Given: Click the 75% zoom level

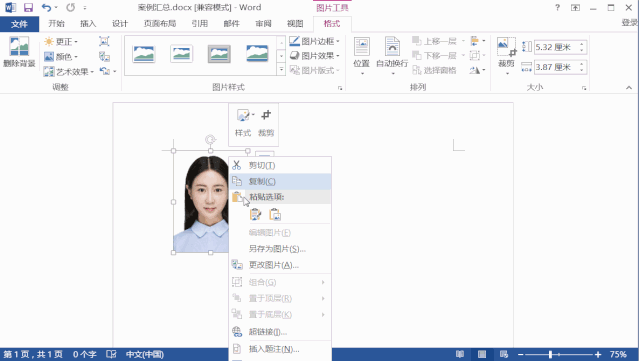Looking at the screenshot, I should (618, 354).
